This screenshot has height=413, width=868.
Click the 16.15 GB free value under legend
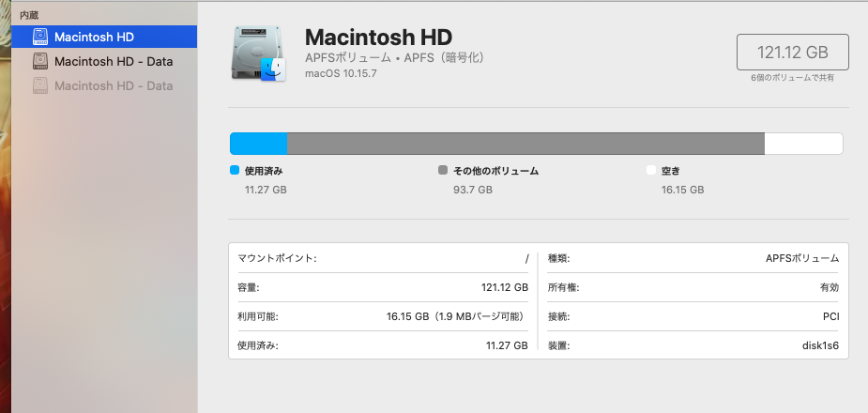[682, 190]
